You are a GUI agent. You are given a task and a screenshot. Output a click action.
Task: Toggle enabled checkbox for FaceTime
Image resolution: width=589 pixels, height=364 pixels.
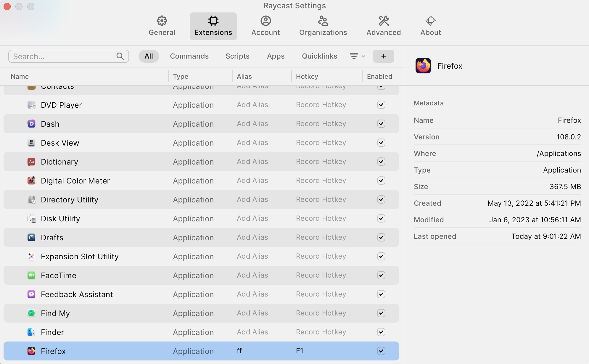(381, 275)
